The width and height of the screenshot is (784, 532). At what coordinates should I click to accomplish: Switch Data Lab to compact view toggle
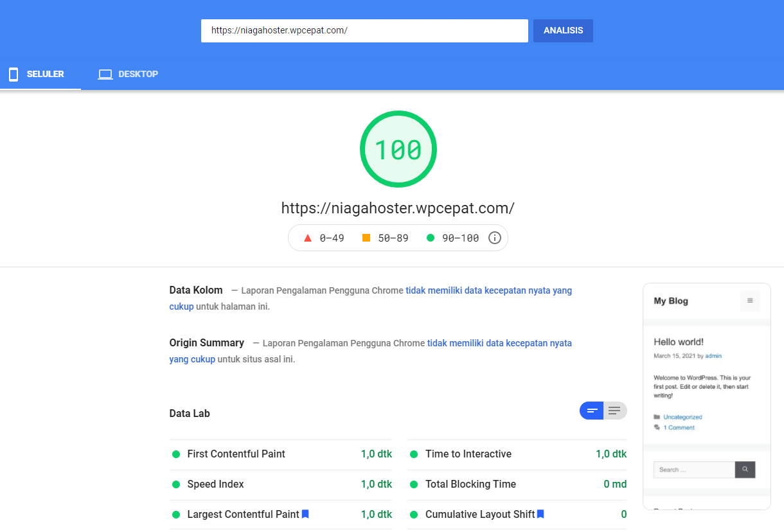pyautogui.click(x=592, y=411)
